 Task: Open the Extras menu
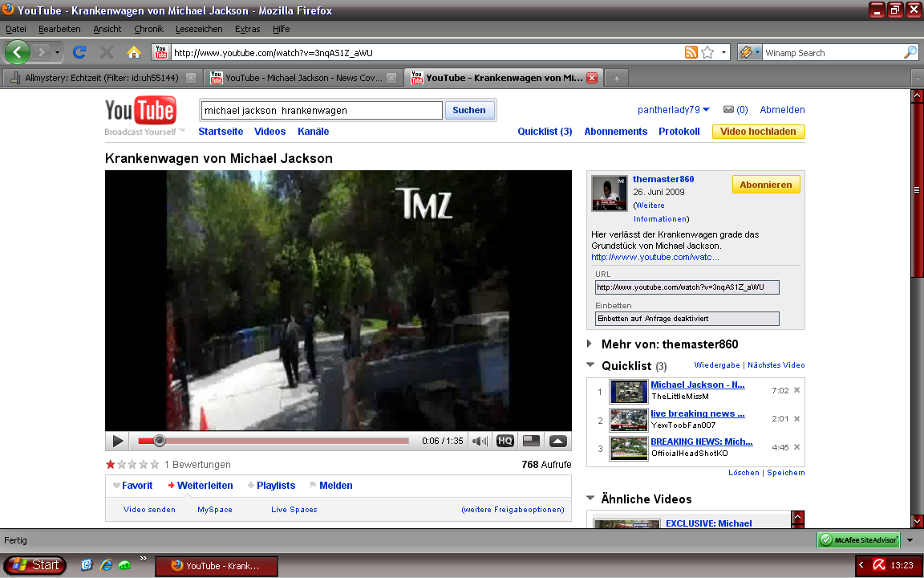tap(248, 29)
